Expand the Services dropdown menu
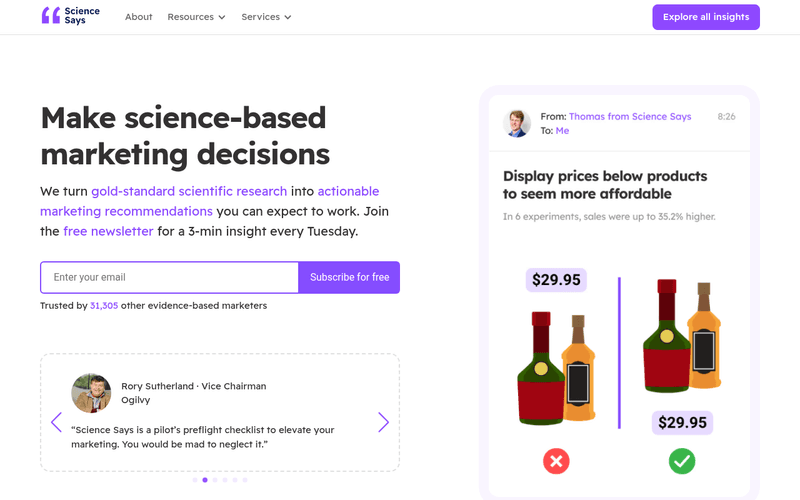The width and height of the screenshot is (800, 500). point(266,17)
